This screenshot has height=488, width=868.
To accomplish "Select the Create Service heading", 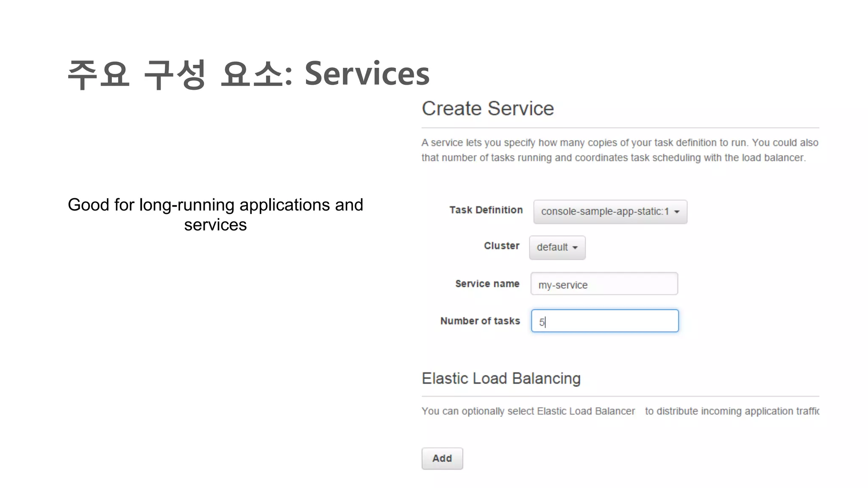I will pyautogui.click(x=487, y=108).
